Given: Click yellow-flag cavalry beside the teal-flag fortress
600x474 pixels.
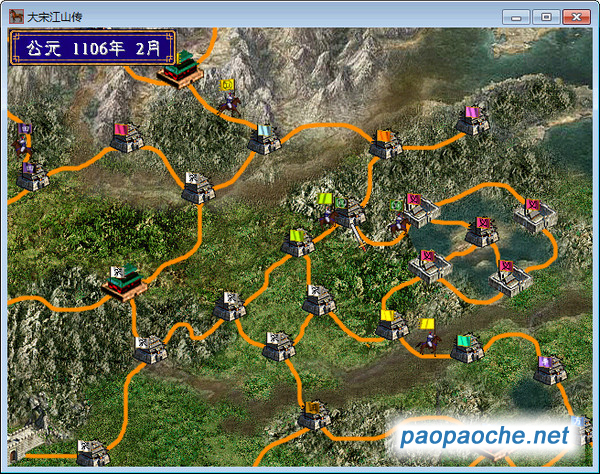Looking at the screenshot, I should click(429, 338).
